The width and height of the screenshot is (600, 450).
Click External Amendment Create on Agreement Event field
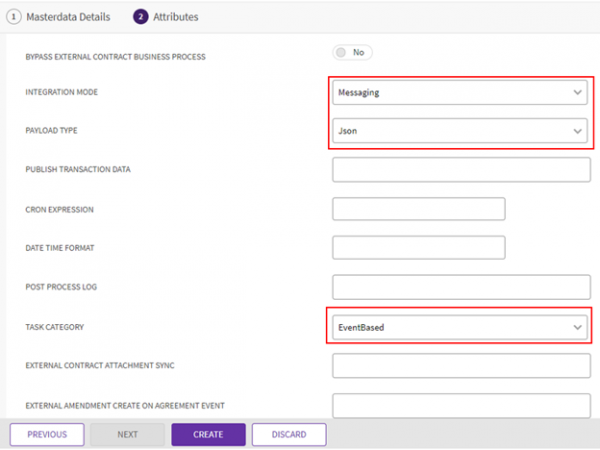point(459,405)
